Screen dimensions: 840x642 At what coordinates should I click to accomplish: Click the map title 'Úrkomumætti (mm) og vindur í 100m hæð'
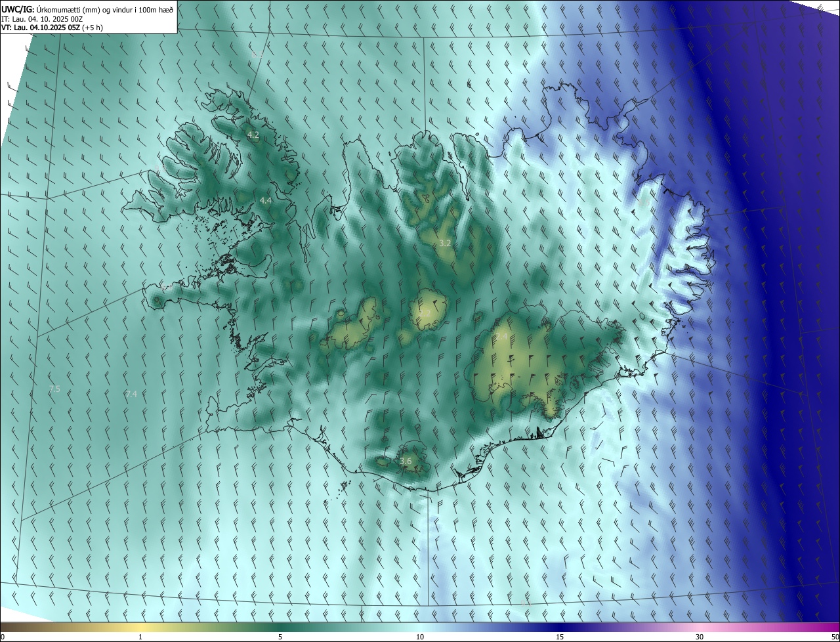click(105, 9)
